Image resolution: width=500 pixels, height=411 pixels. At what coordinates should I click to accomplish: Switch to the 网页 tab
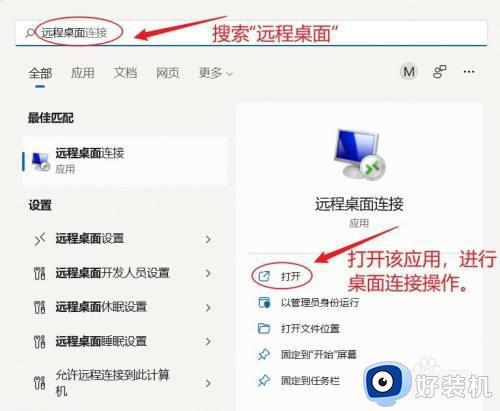click(168, 73)
